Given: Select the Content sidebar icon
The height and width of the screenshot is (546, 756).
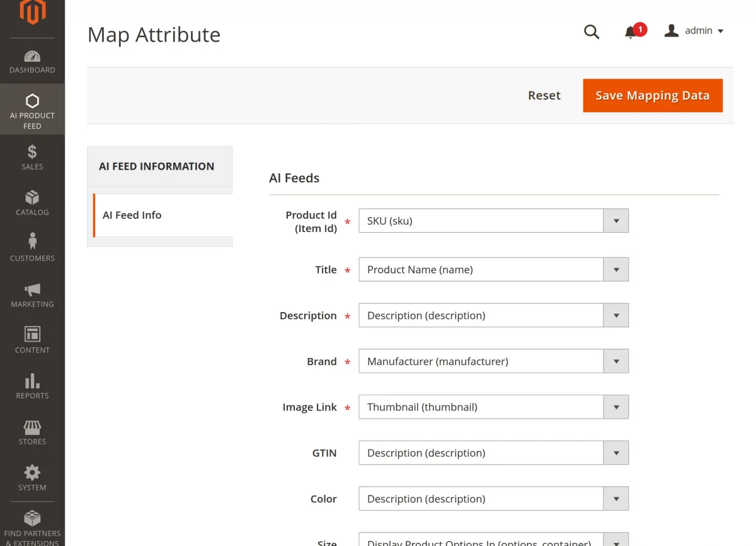Looking at the screenshot, I should [32, 335].
